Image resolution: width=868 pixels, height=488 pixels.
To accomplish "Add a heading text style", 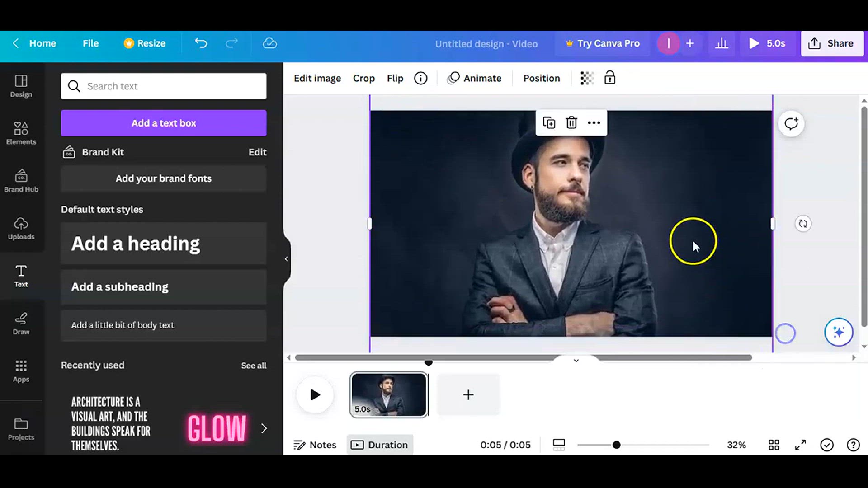I will tap(164, 244).
